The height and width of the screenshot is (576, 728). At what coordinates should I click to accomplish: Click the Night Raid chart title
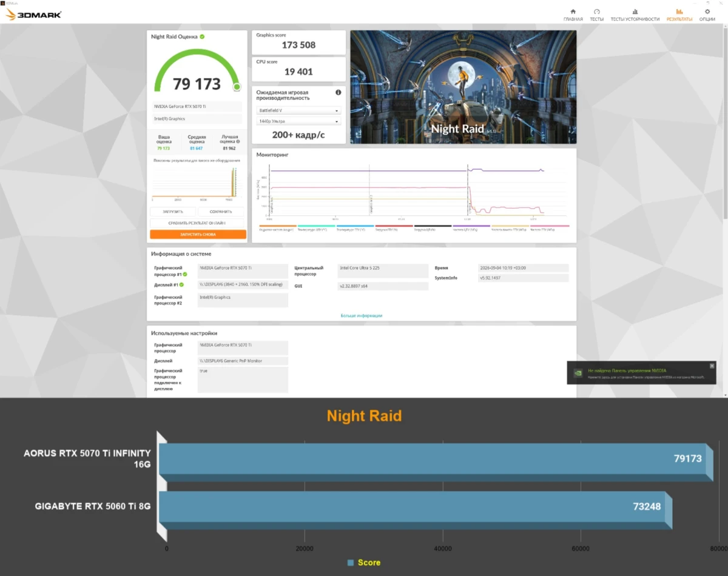tap(364, 416)
